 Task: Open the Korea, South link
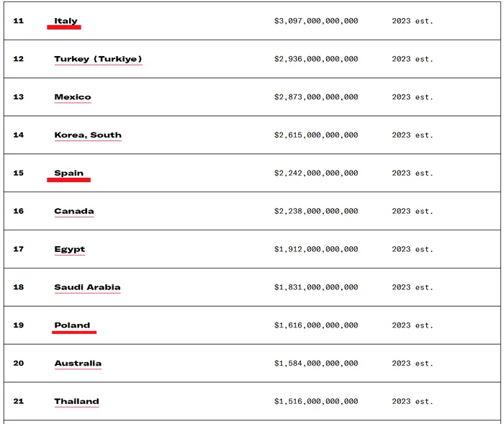[88, 135]
